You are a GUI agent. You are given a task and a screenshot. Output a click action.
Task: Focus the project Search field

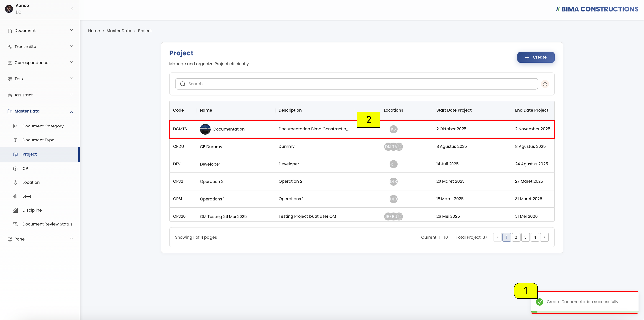(x=356, y=84)
